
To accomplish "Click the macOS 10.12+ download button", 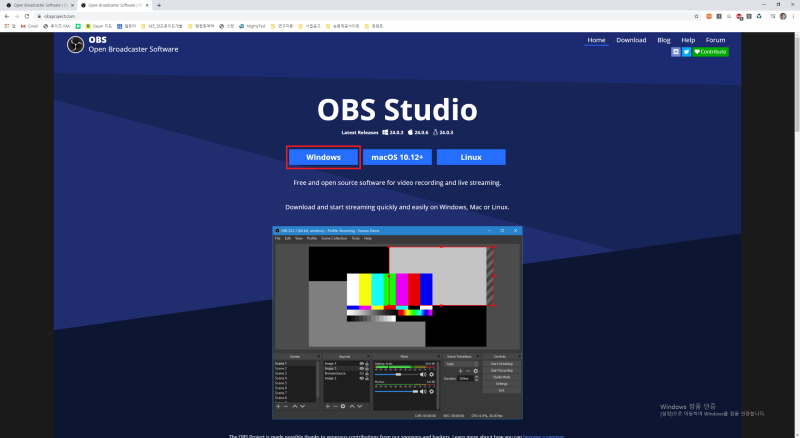I will (397, 157).
